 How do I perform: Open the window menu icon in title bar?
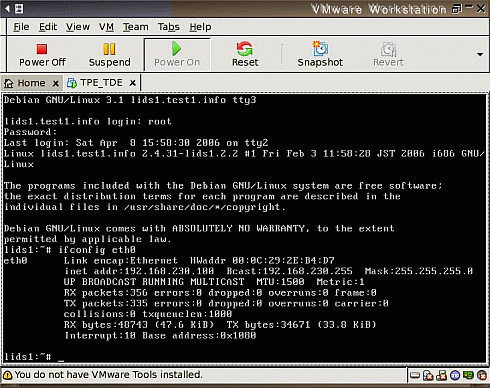tap(19, 8)
